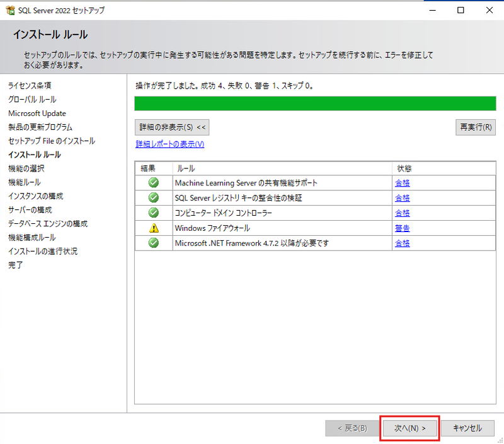Click Microsoft .NET Framework 4.7.2 以降が必要です text
The image size is (504, 444).
point(251,243)
